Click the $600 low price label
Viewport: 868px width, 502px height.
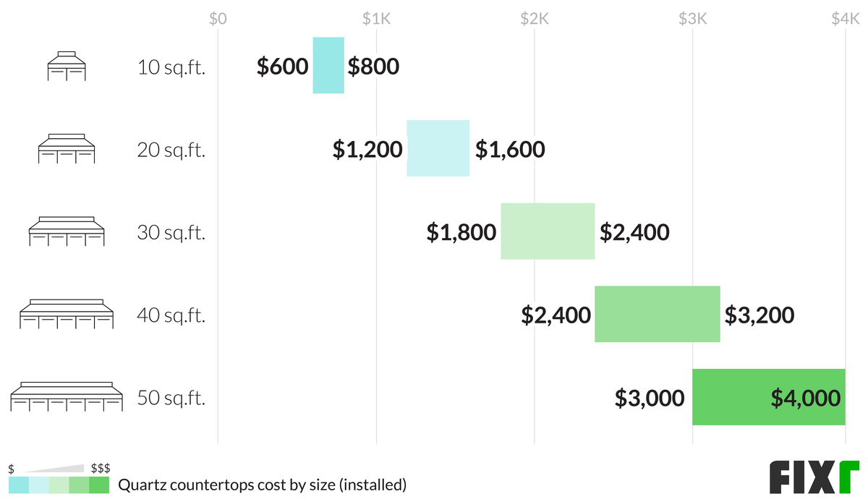282,67
